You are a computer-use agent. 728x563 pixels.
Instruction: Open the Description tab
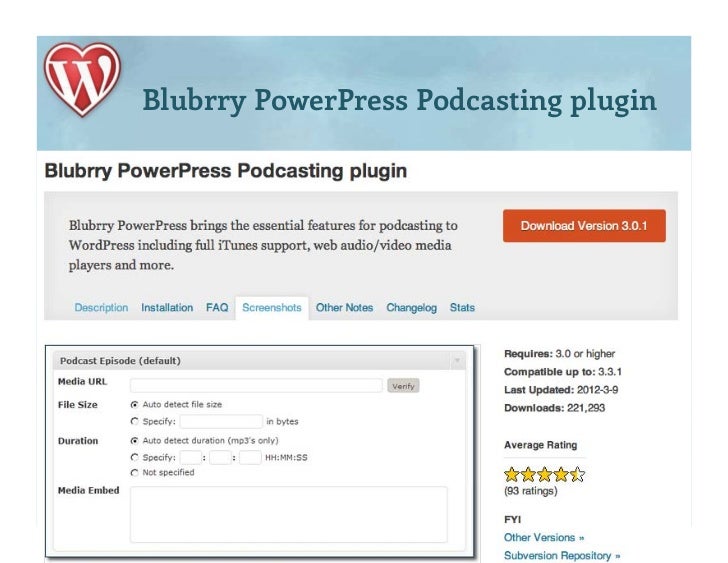(x=101, y=308)
